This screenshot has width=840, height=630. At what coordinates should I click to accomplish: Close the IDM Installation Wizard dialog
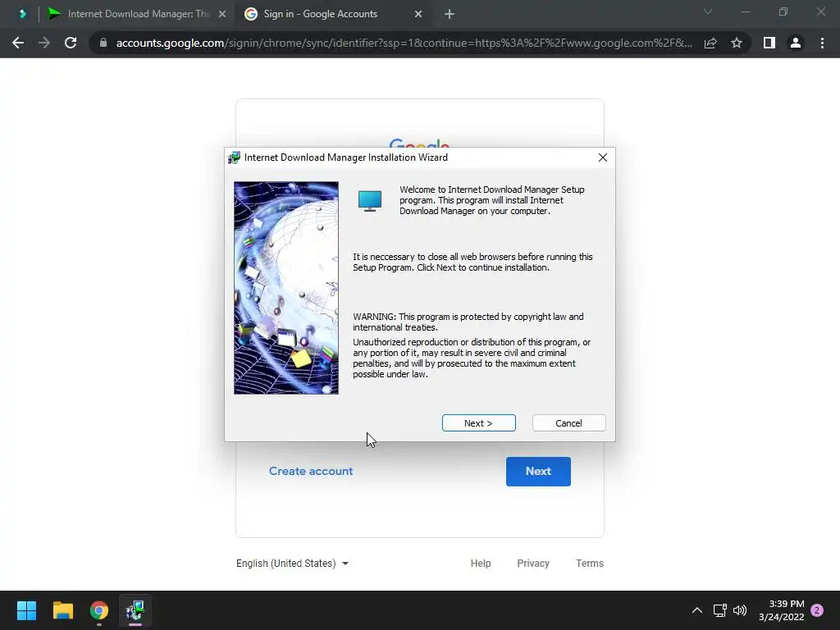click(603, 157)
